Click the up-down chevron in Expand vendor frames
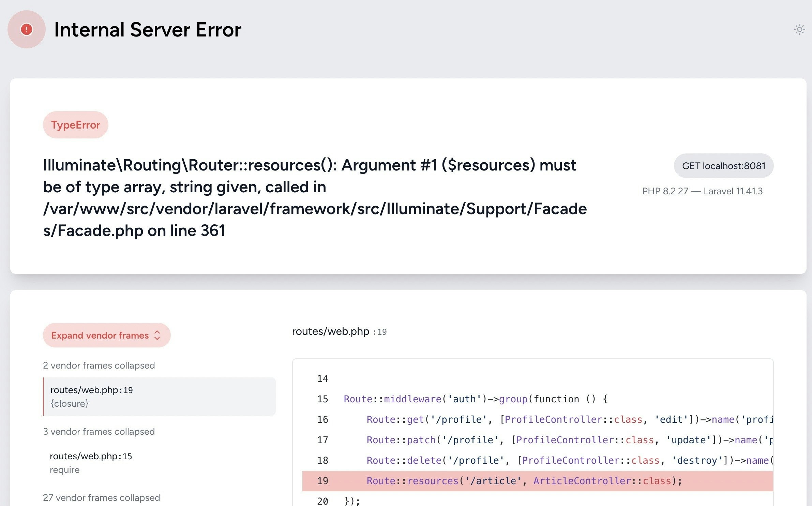The width and height of the screenshot is (812, 506). (157, 335)
